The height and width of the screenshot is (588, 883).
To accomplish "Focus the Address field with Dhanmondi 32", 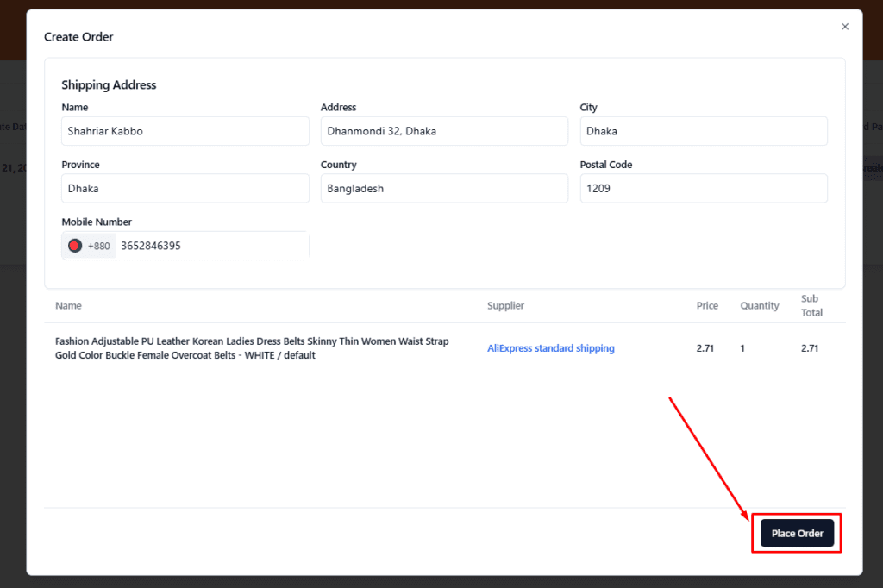I will coord(444,131).
